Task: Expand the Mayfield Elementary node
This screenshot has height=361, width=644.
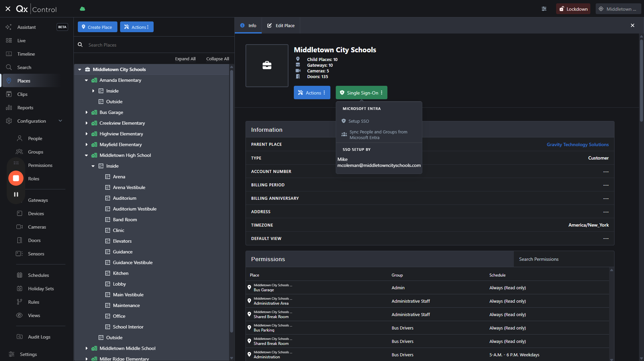Action: point(87,145)
